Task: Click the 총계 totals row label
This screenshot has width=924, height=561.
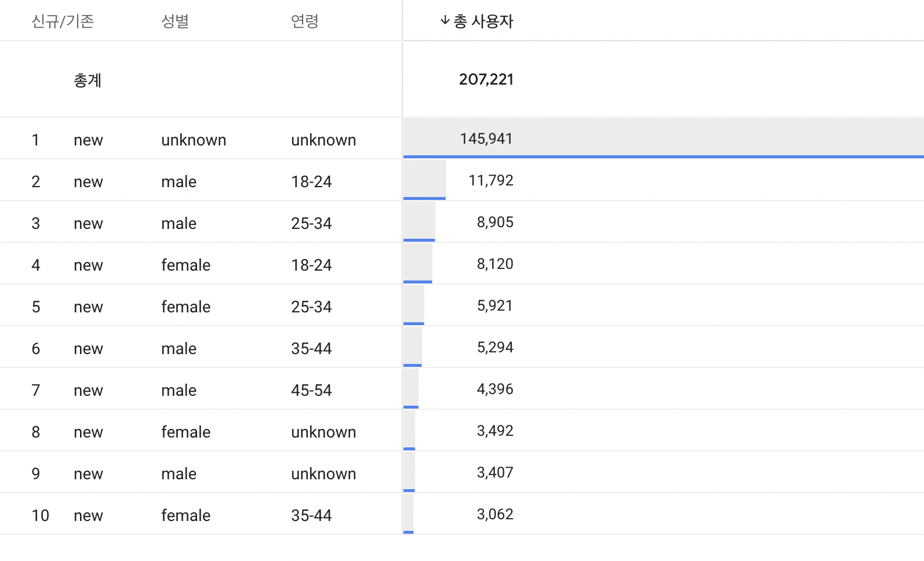Action: [x=88, y=80]
